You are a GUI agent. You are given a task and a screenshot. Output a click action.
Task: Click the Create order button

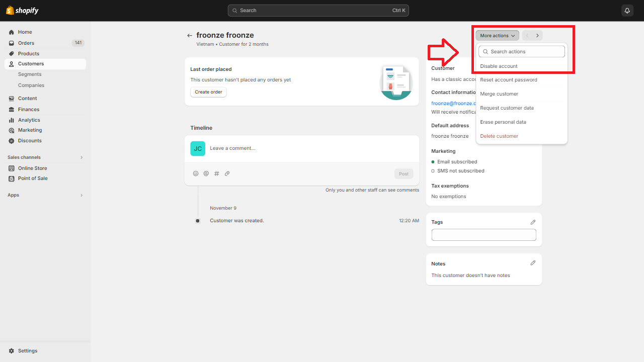pos(208,92)
